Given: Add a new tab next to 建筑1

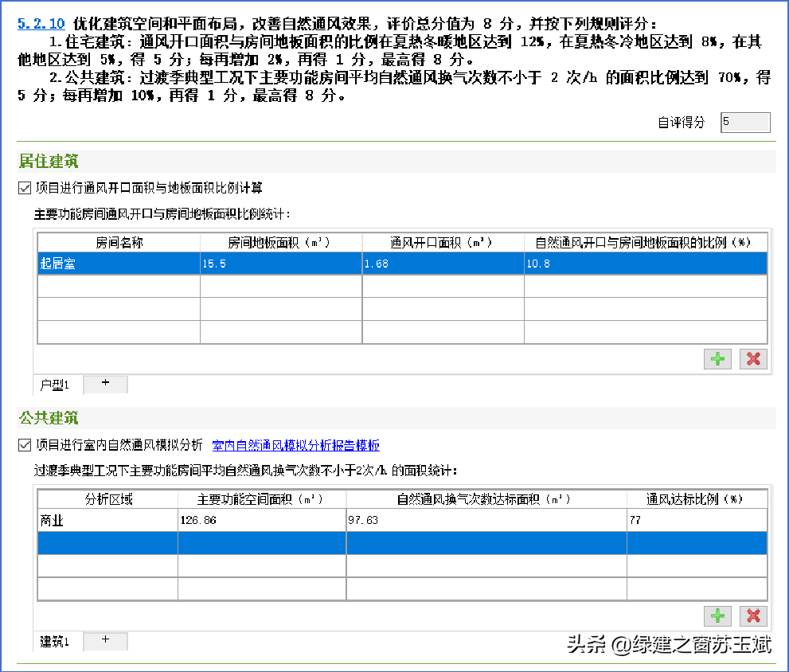Looking at the screenshot, I should tap(105, 640).
